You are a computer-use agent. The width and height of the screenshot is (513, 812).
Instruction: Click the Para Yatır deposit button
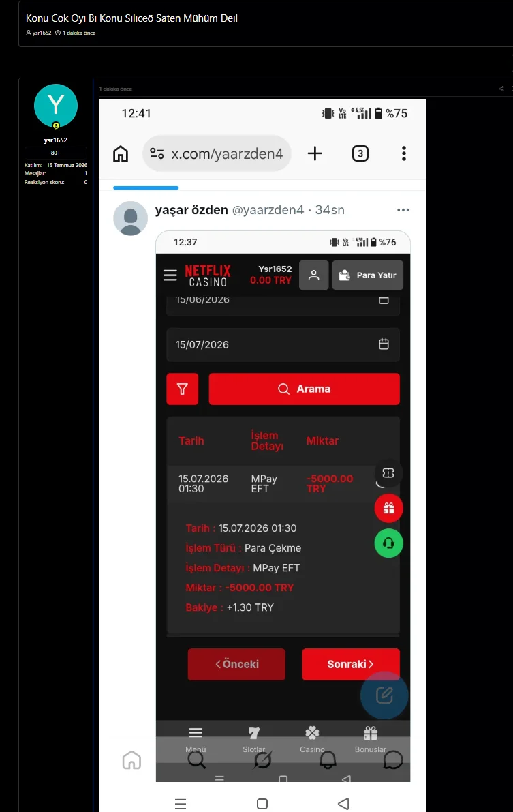367,275
